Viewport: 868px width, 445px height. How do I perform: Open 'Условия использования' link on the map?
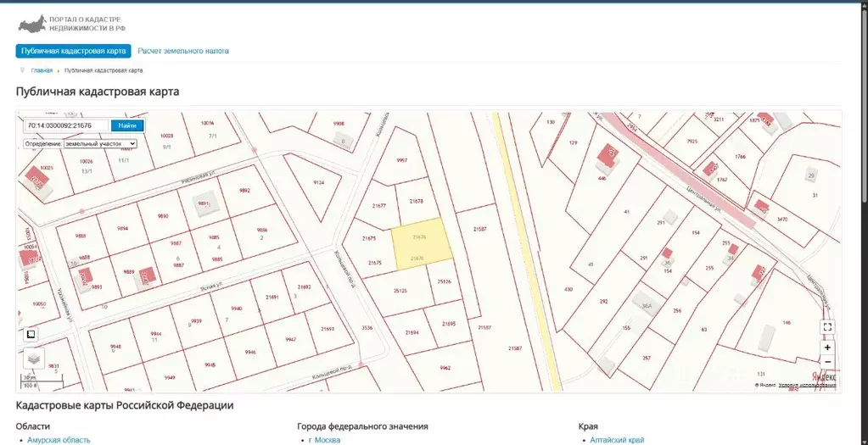coord(807,386)
